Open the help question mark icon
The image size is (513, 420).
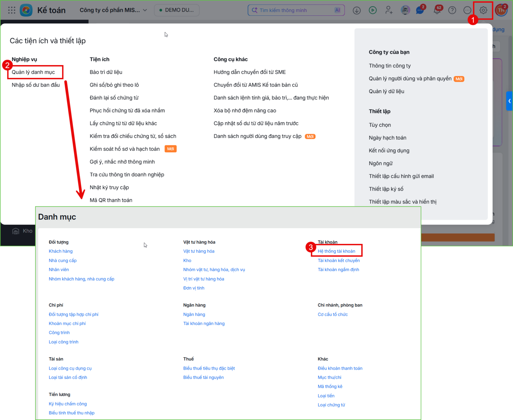coord(452,10)
